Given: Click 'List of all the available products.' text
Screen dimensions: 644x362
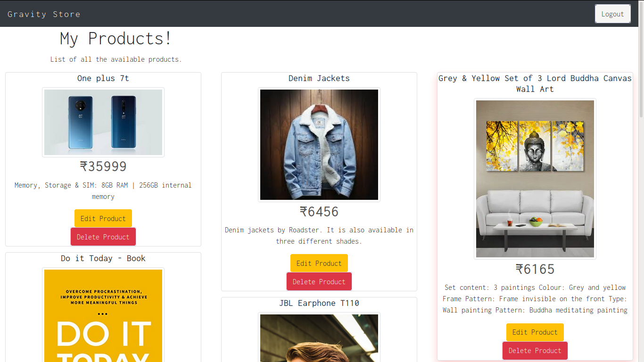Looking at the screenshot, I should (116, 59).
